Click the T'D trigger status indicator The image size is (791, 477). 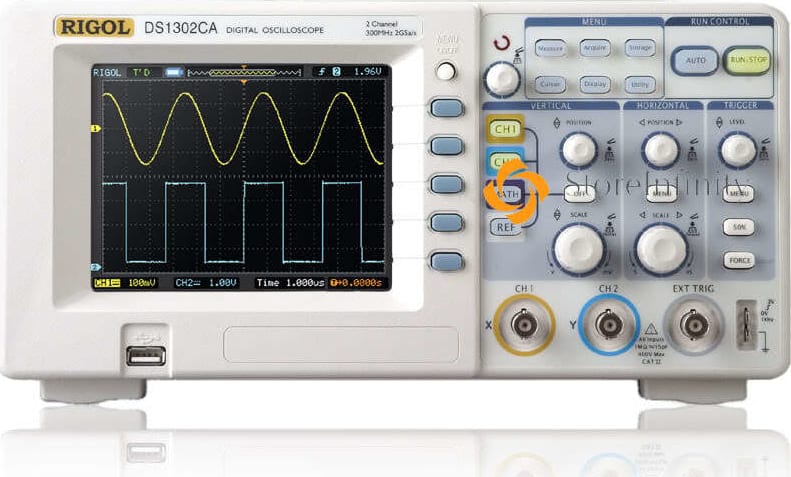coord(141,73)
